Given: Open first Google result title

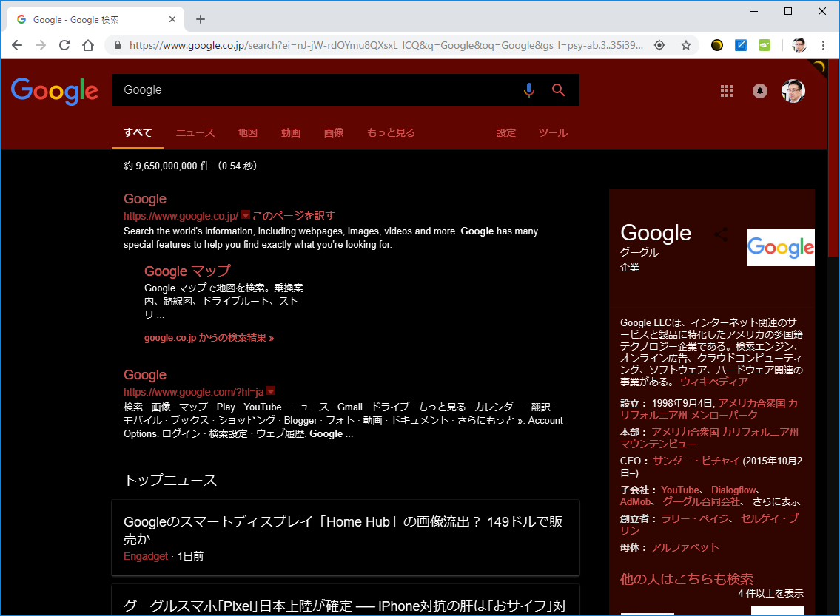Looking at the screenshot, I should coord(144,198).
